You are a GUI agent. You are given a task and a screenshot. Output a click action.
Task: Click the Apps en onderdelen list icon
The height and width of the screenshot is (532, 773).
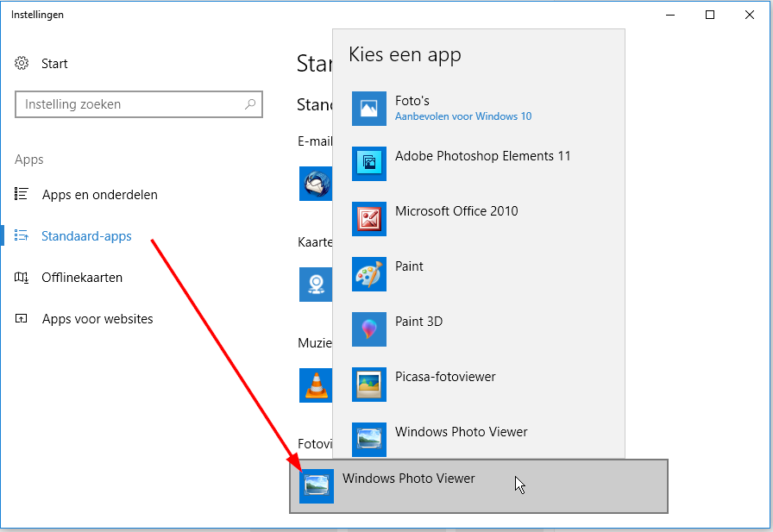click(x=22, y=194)
